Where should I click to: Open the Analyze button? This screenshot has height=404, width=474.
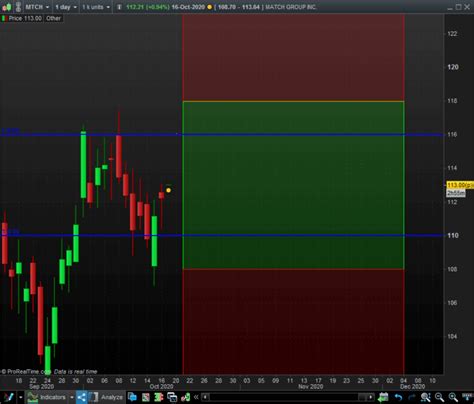pos(107,397)
